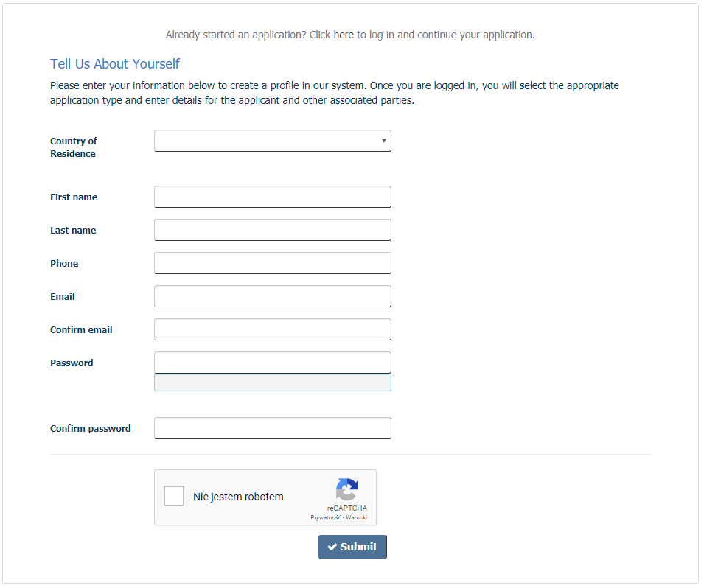Select the Confirm password field
704x588 pixels.
[272, 428]
